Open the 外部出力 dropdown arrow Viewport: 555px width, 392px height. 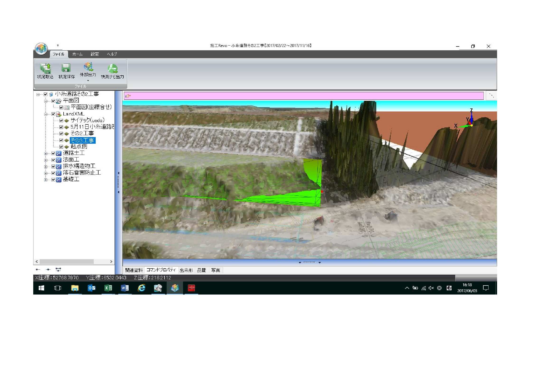88,81
